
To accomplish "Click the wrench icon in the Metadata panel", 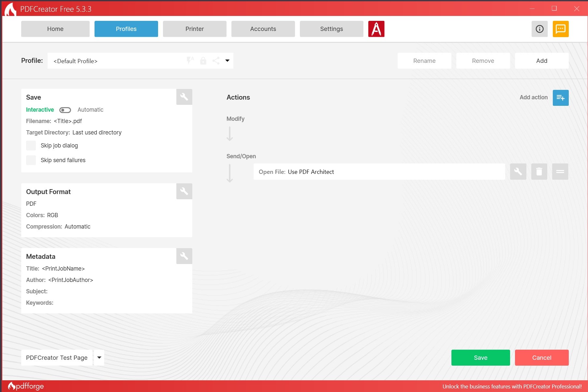I will (184, 256).
